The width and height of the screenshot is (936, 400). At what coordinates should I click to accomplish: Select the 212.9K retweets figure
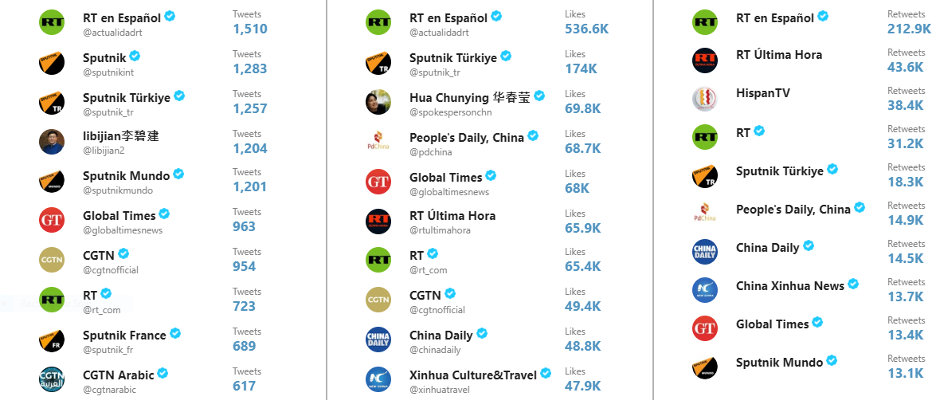coord(909,29)
